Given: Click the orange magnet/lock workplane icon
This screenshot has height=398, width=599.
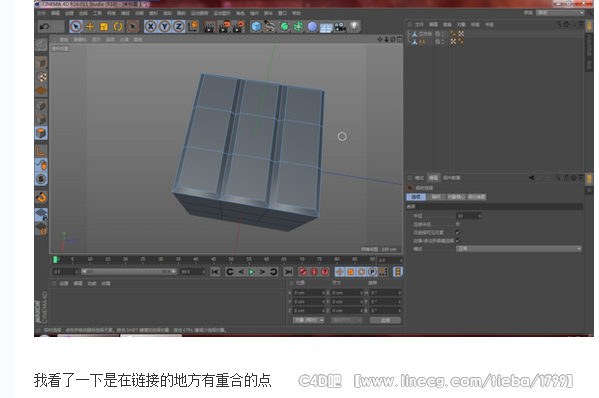Looking at the screenshot, I should [x=41, y=197].
